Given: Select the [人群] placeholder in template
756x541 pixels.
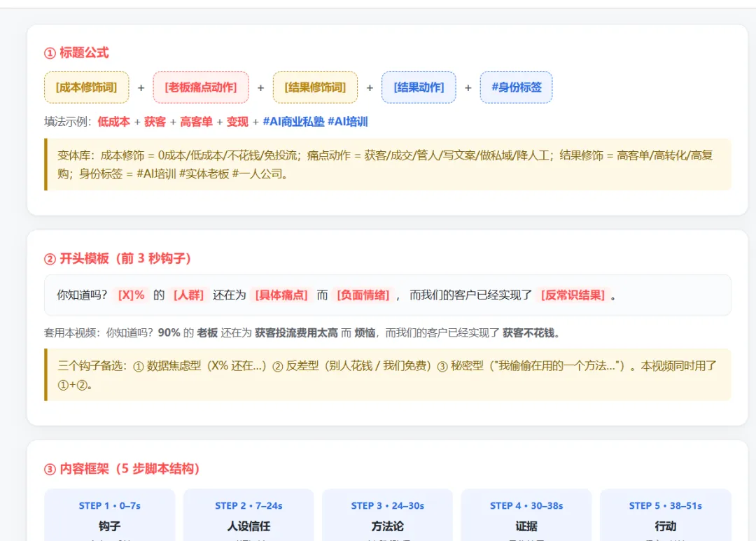Looking at the screenshot, I should point(188,295).
